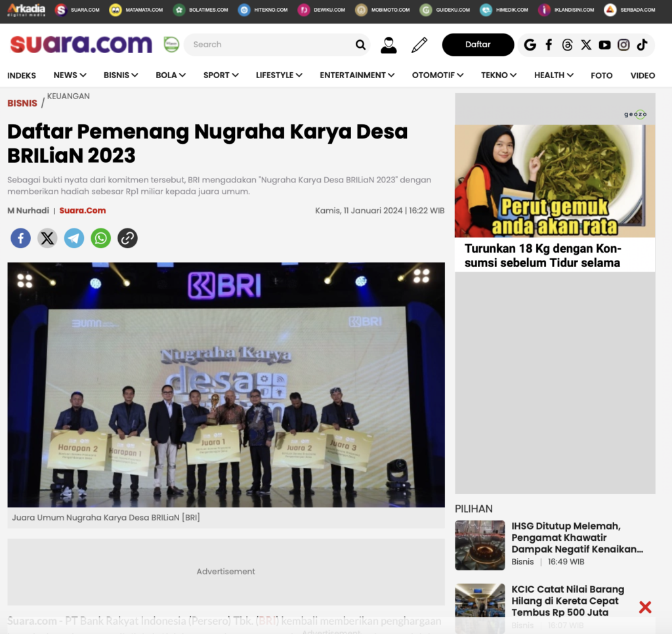This screenshot has height=634, width=672.
Task: Expand the BOLA dropdown menu
Action: click(171, 75)
